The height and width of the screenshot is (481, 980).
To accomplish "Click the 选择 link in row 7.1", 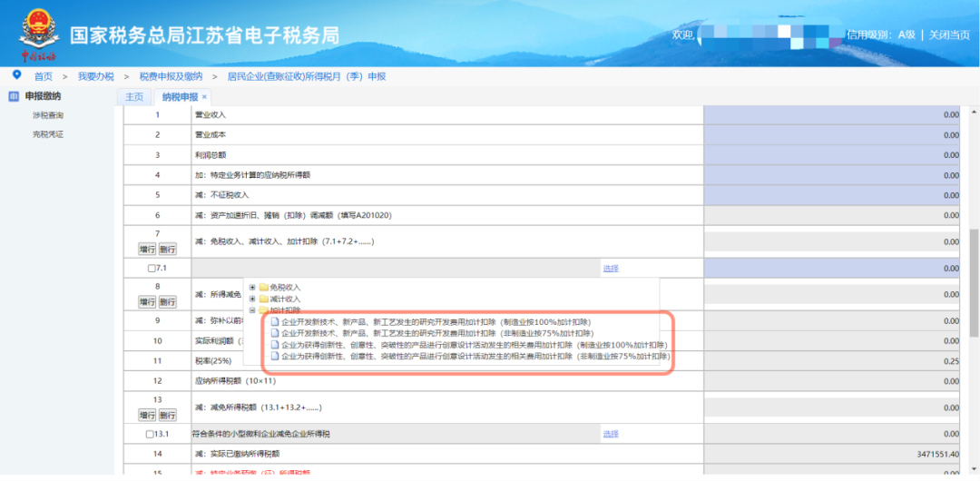I will click(611, 269).
